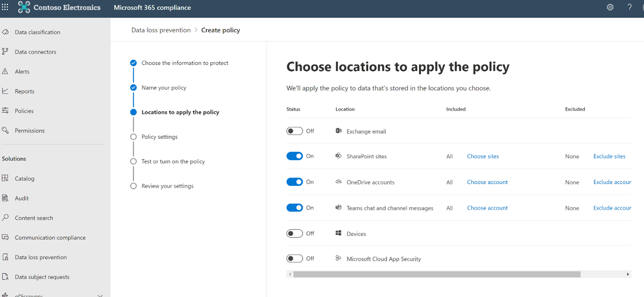The height and width of the screenshot is (297, 644).
Task: Open the settings gear icon
Action: (x=610, y=7)
